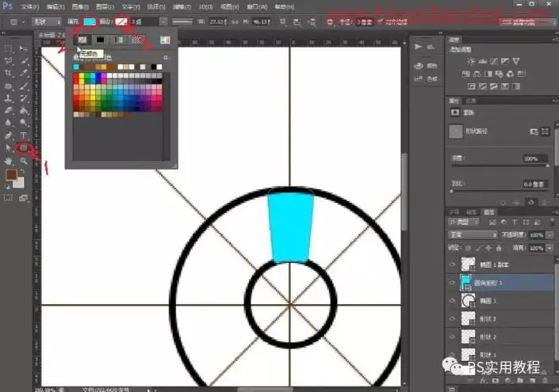
Task: Toggle lock all padlock icon
Action: coord(499,248)
